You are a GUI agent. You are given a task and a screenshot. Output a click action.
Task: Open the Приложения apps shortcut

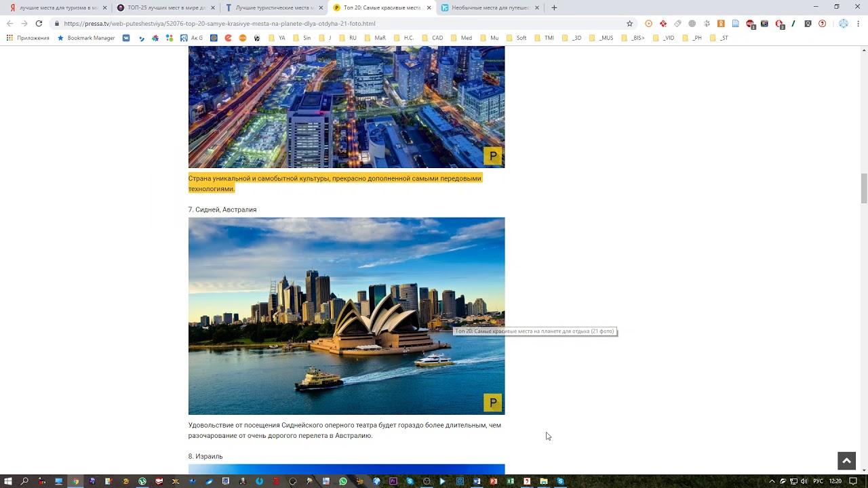tap(28, 38)
